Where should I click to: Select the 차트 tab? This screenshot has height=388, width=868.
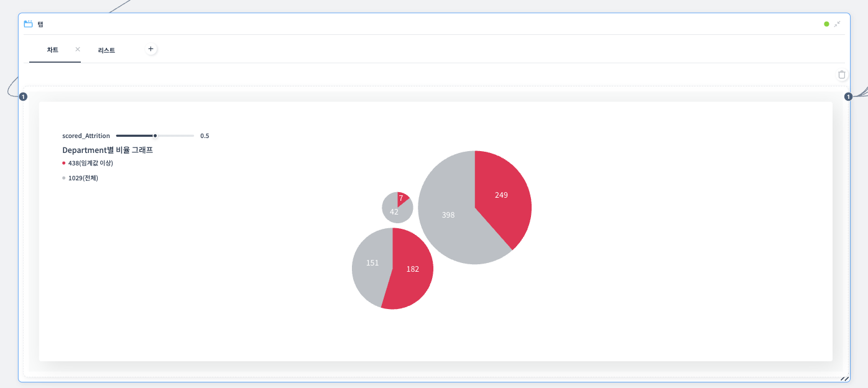[52, 50]
